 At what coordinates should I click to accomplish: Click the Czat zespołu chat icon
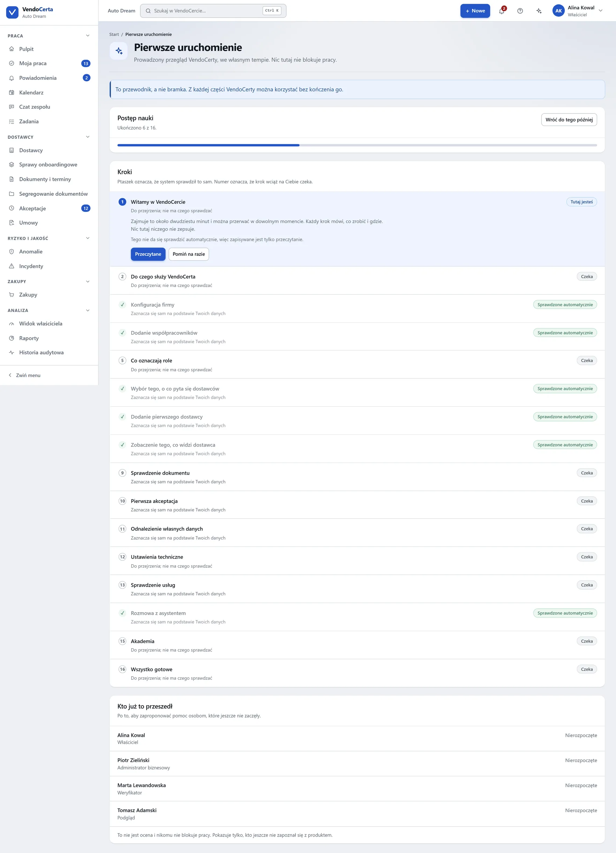[x=12, y=107]
